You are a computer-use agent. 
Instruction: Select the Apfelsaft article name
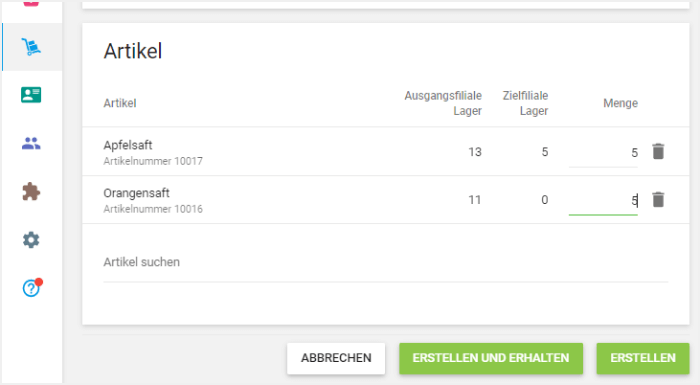coord(128,145)
